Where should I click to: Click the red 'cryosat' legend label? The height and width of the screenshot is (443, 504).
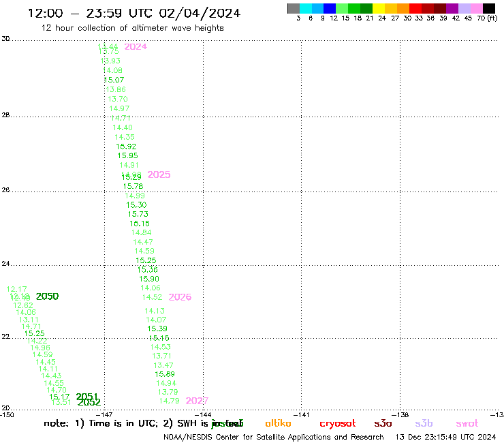(x=338, y=424)
